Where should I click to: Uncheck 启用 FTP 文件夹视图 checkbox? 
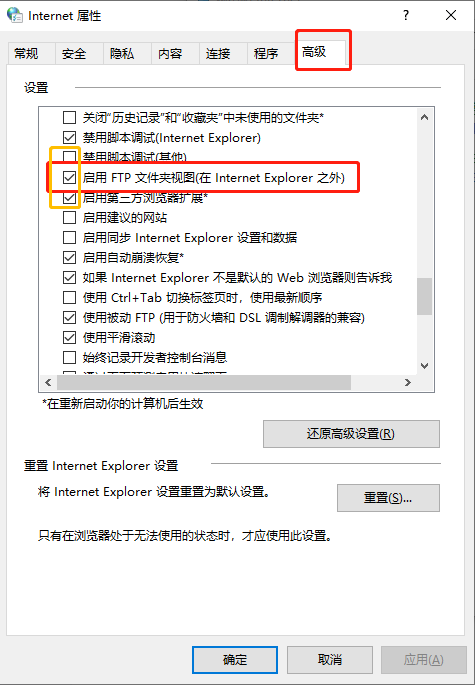[x=69, y=177]
